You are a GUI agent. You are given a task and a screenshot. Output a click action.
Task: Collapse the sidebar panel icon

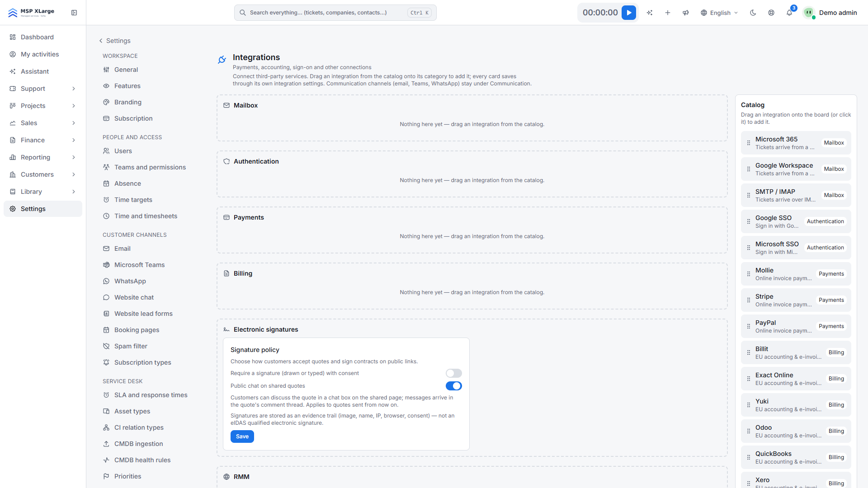pyautogui.click(x=74, y=13)
